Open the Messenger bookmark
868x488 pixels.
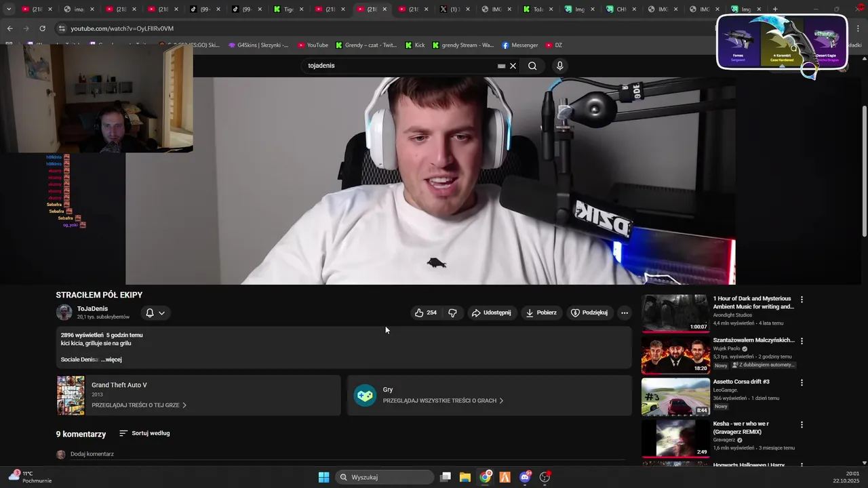point(520,45)
